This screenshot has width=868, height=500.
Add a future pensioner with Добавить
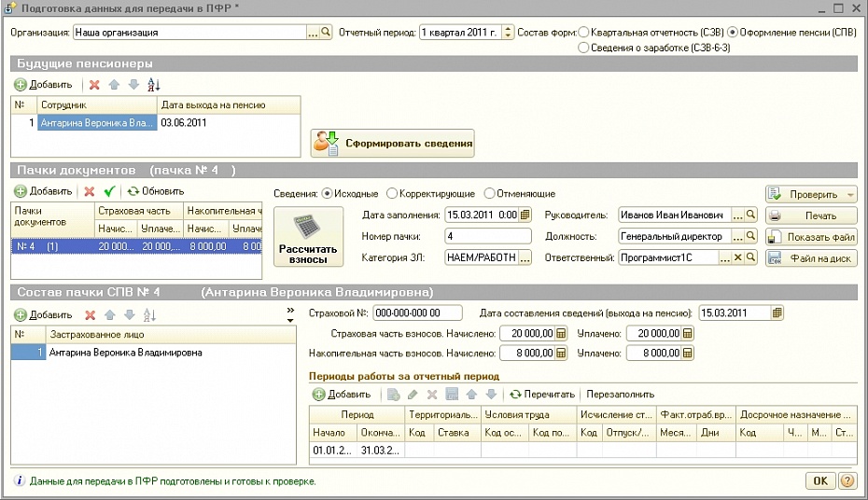pyautogui.click(x=43, y=85)
